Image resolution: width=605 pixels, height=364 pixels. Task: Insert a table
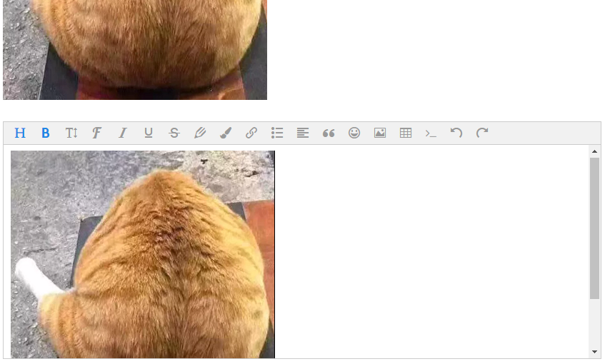406,133
